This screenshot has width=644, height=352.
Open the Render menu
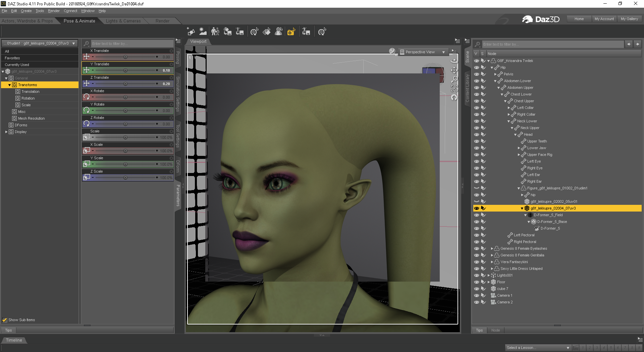tap(54, 11)
